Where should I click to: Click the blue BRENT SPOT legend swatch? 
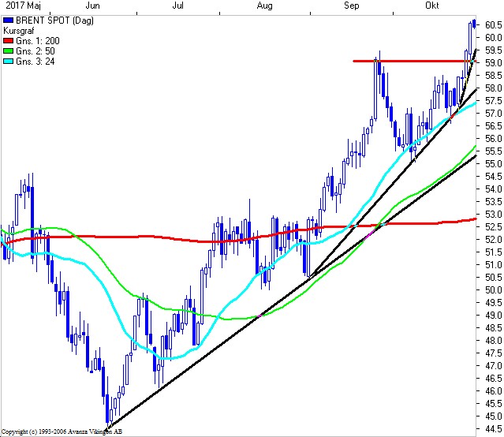pos(8,21)
